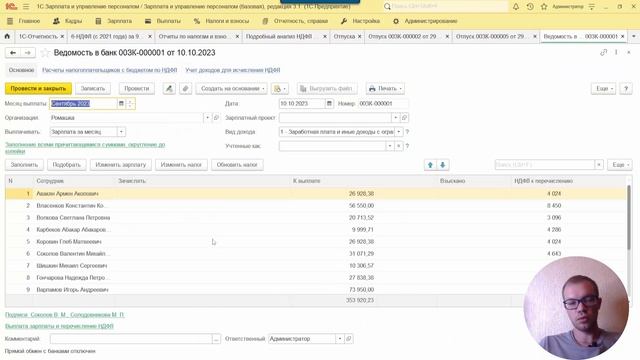
Task: Open the reports icon dropdown beside Создать на основании
Action: point(280,89)
